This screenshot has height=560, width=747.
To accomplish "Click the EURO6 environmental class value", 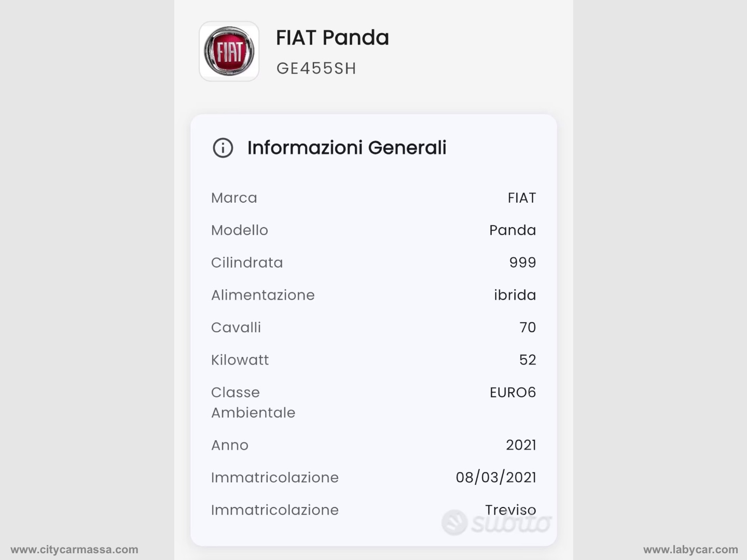I will click(513, 393).
